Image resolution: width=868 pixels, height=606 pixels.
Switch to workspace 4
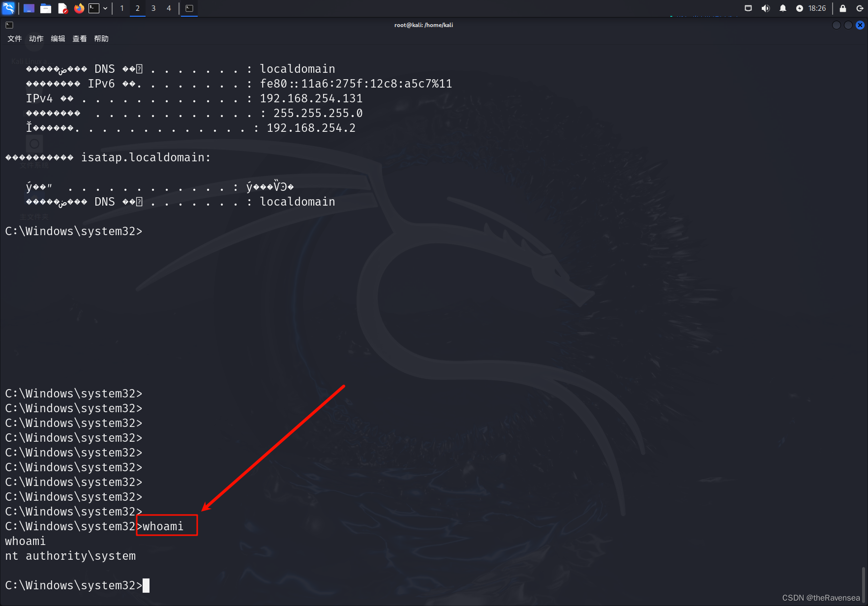(169, 8)
